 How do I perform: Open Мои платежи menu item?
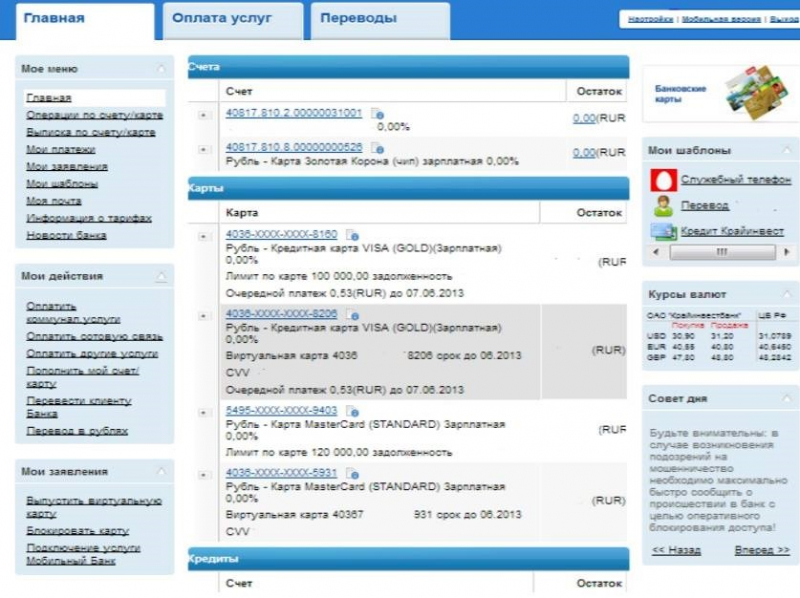pyautogui.click(x=61, y=150)
